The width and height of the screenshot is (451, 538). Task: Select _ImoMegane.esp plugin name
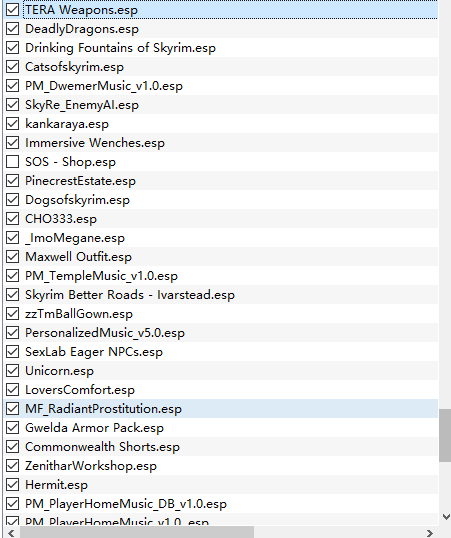pos(75,238)
